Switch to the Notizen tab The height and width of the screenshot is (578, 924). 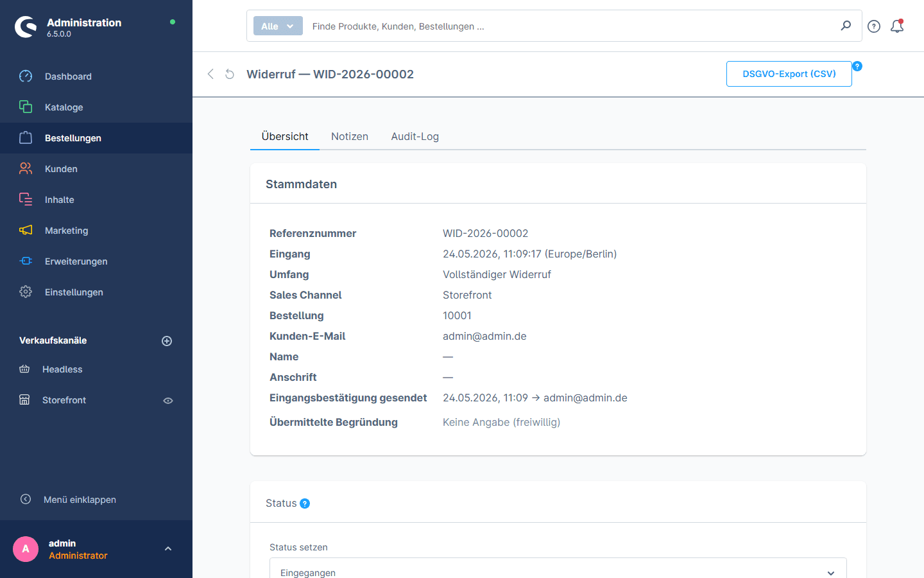pyautogui.click(x=350, y=136)
